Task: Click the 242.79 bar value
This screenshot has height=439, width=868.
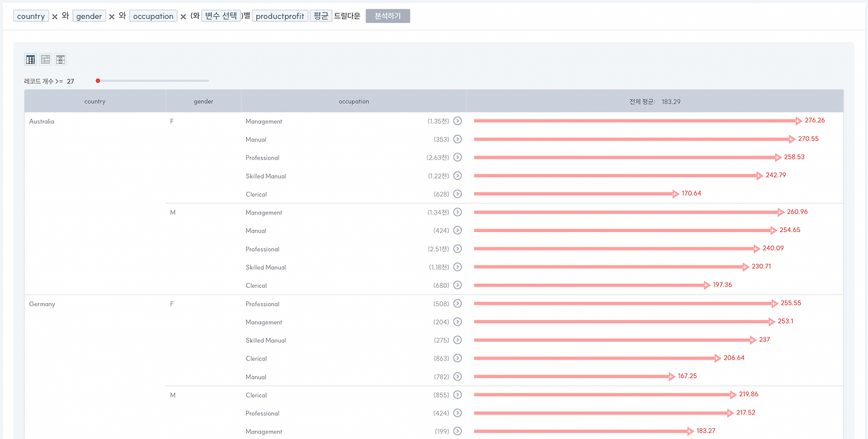Action: pyautogui.click(x=776, y=175)
